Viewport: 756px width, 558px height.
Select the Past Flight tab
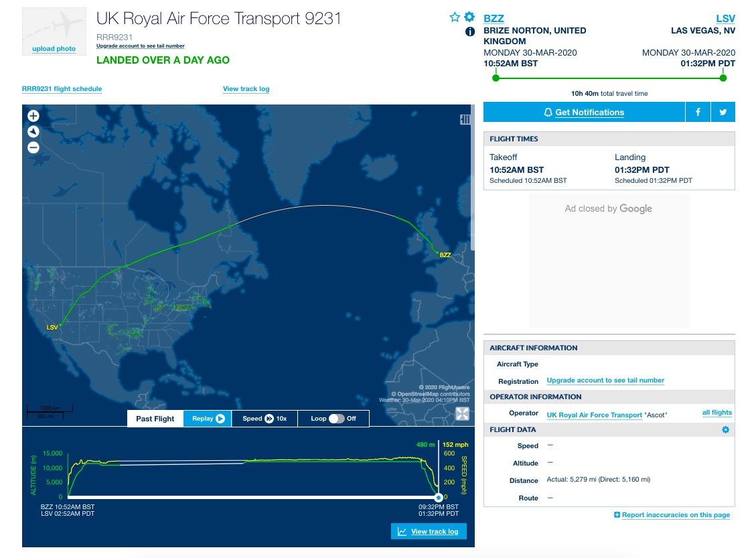tap(155, 419)
